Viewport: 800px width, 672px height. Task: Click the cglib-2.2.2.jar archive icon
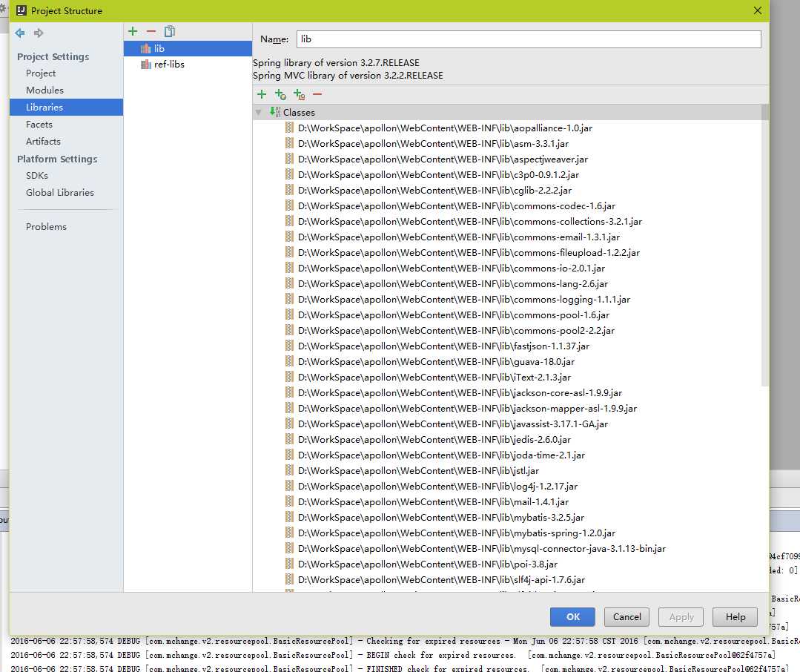(x=289, y=190)
